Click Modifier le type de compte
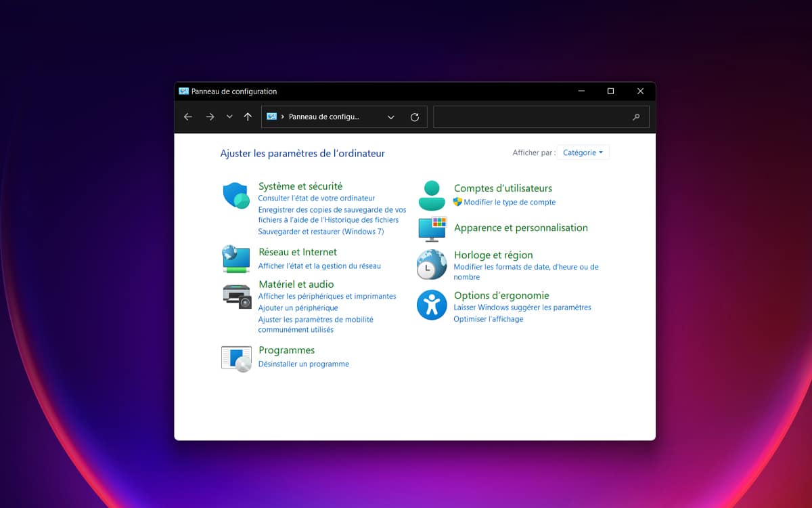The image size is (812, 508). pos(510,202)
